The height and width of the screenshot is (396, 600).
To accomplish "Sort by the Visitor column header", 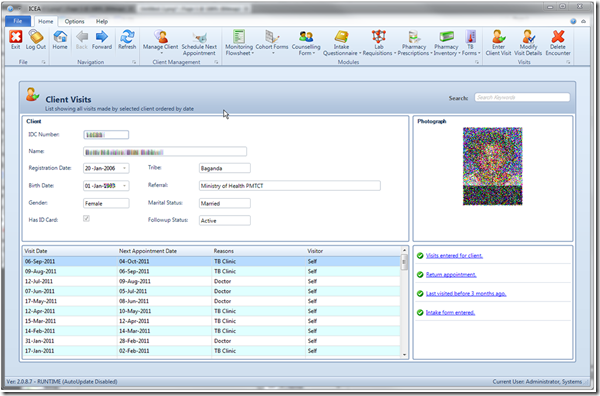I will point(353,251).
